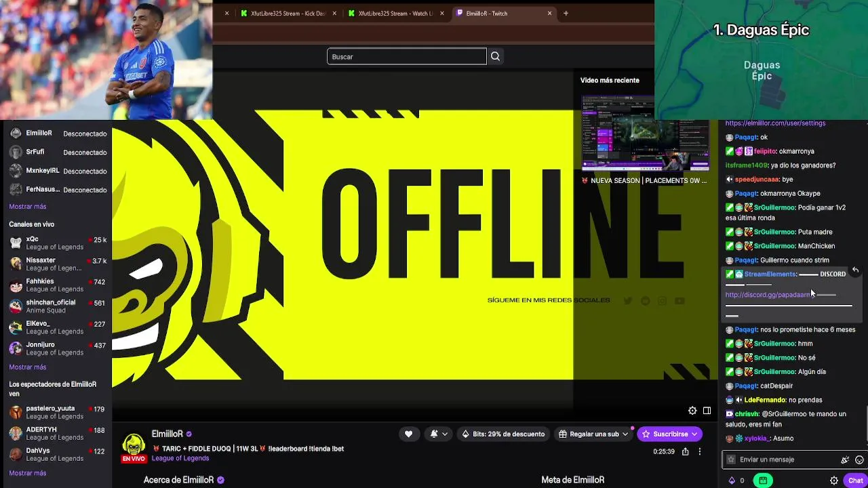
Task: Open recent video thumbnail NUEVA SEASON
Action: click(645, 133)
